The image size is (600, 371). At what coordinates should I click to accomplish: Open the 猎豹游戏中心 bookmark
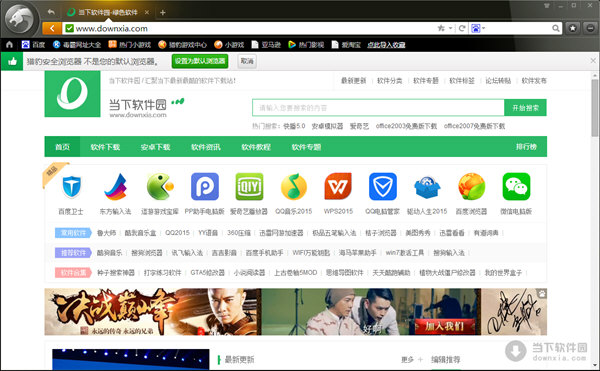(183, 45)
